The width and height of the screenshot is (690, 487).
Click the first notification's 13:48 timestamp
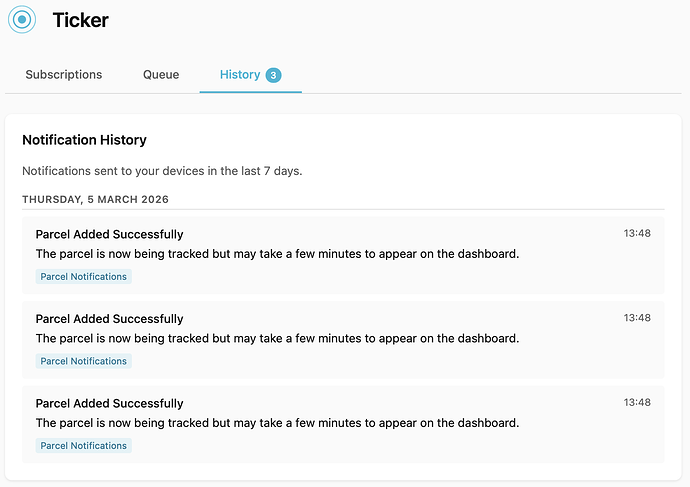(x=637, y=233)
